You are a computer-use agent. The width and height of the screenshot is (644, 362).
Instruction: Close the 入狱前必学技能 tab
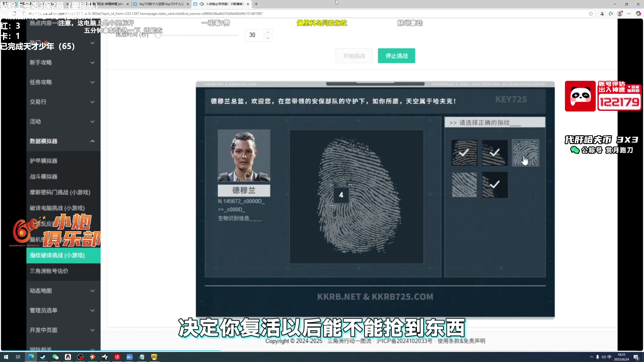coord(248,4)
